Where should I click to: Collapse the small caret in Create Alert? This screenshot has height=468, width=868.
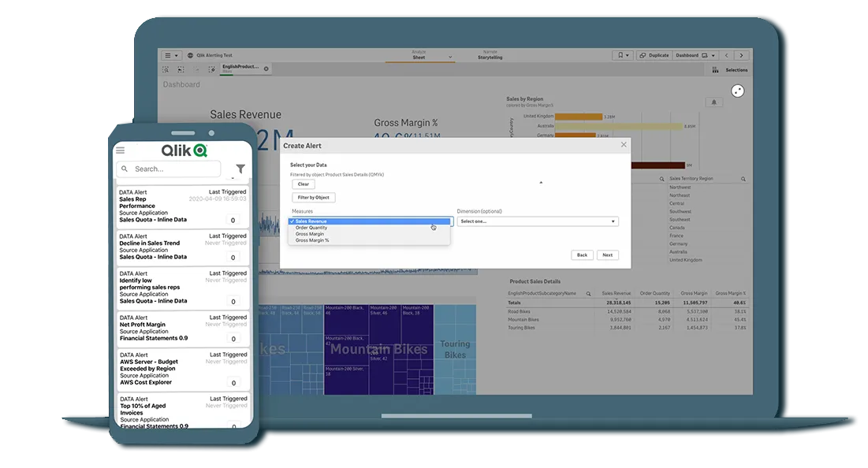click(x=541, y=183)
